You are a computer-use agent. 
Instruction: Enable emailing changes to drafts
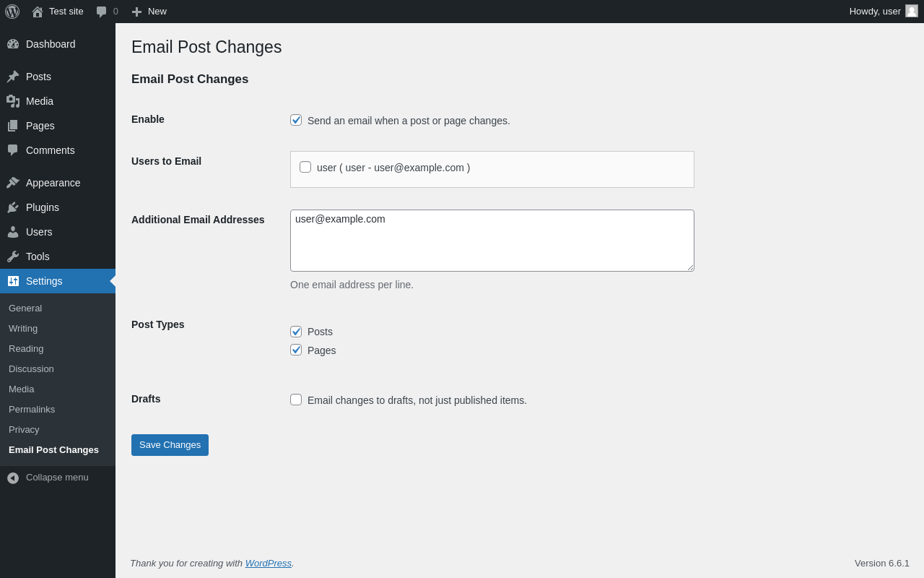click(296, 400)
